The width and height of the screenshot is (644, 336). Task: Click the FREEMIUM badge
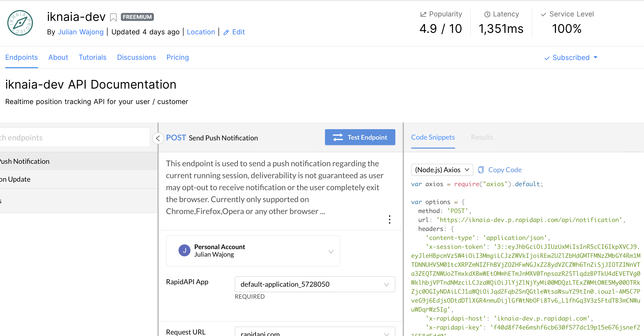(x=137, y=17)
